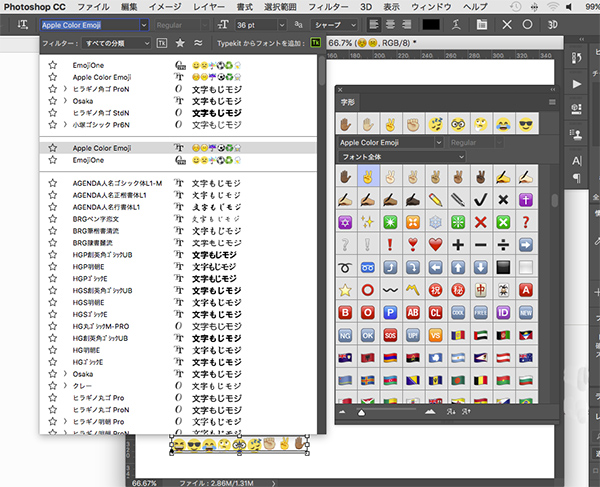Open the font size dropdown arrow
Screen dimensions: 600x487
pos(282,25)
